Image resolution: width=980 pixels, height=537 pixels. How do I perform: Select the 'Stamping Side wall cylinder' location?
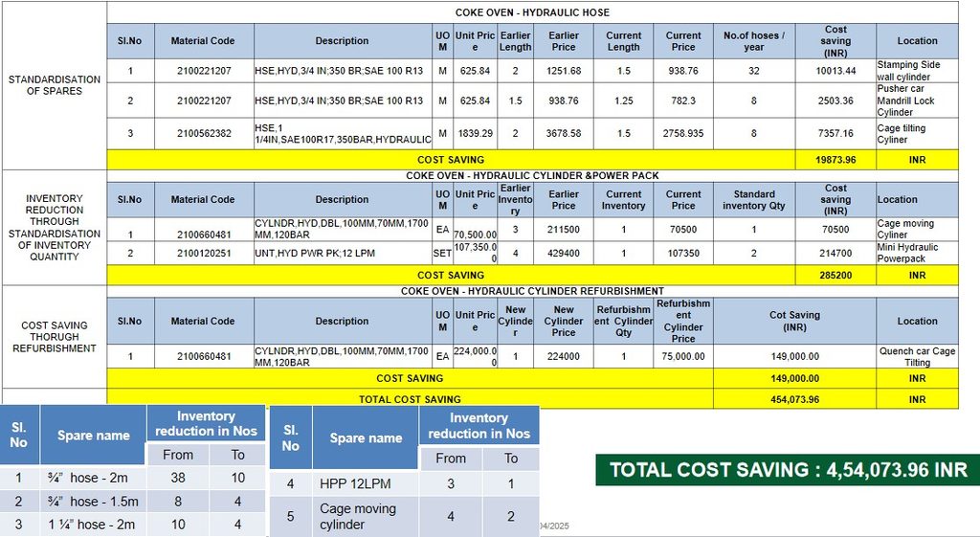[908, 71]
